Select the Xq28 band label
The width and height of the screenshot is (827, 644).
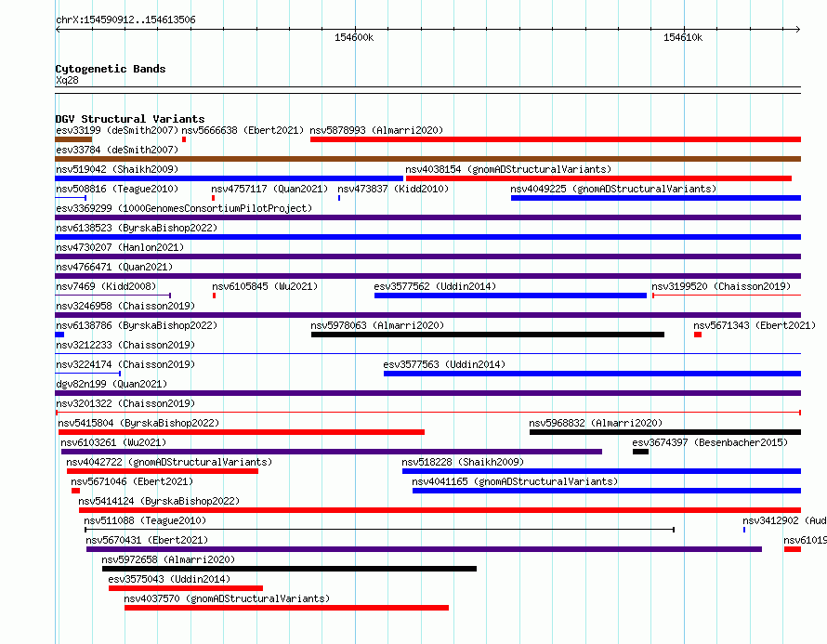coord(67,80)
